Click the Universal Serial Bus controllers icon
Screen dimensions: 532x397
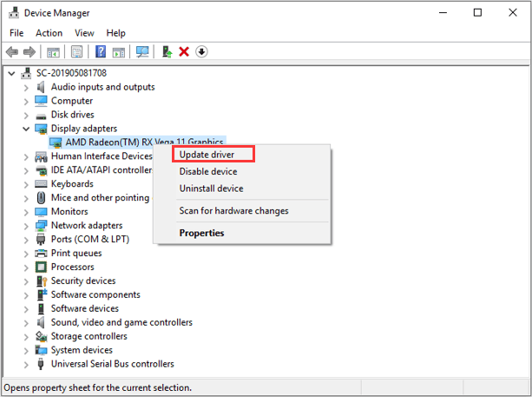[41, 364]
